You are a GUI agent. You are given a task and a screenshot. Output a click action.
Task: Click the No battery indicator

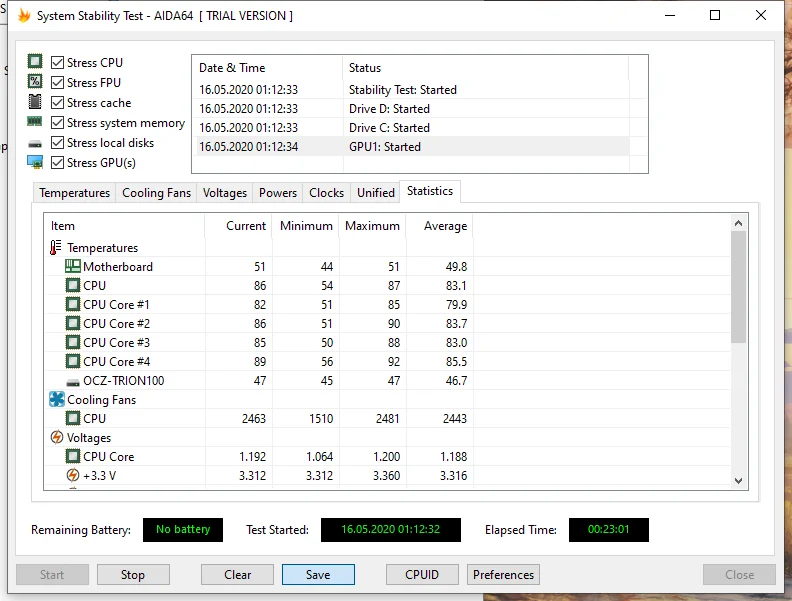(x=183, y=529)
